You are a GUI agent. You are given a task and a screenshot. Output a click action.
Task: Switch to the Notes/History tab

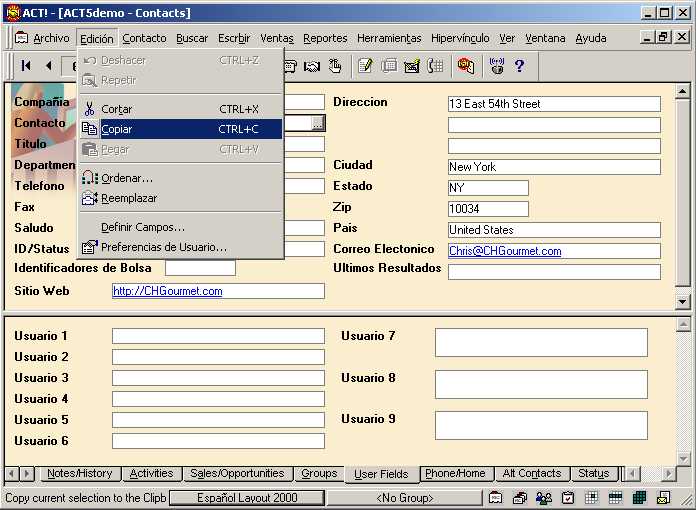coord(79,474)
